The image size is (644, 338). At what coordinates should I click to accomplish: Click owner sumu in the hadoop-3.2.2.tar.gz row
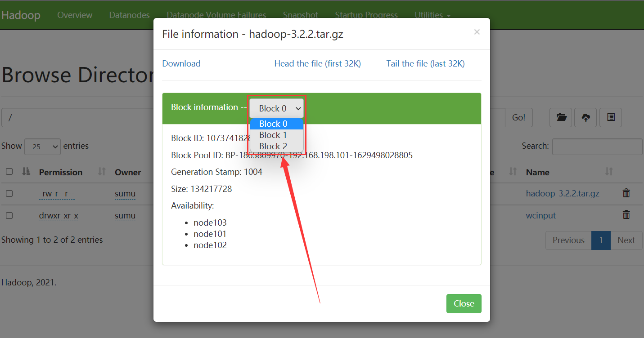[125, 194]
